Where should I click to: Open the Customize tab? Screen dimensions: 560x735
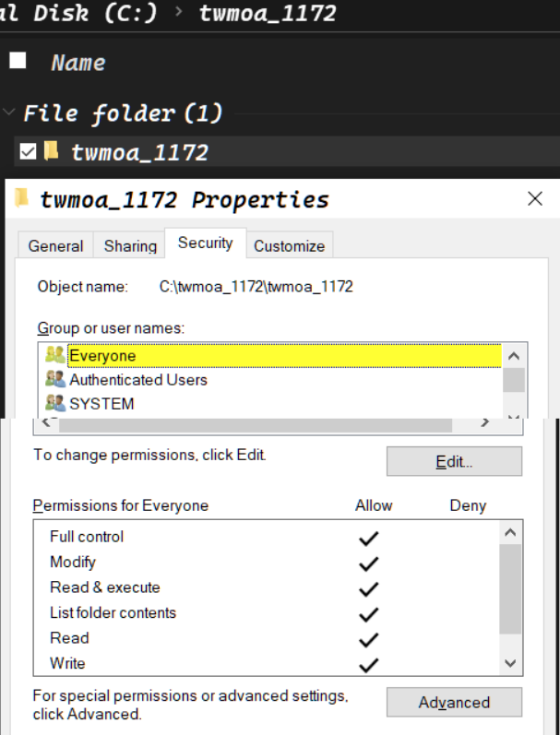(x=290, y=245)
